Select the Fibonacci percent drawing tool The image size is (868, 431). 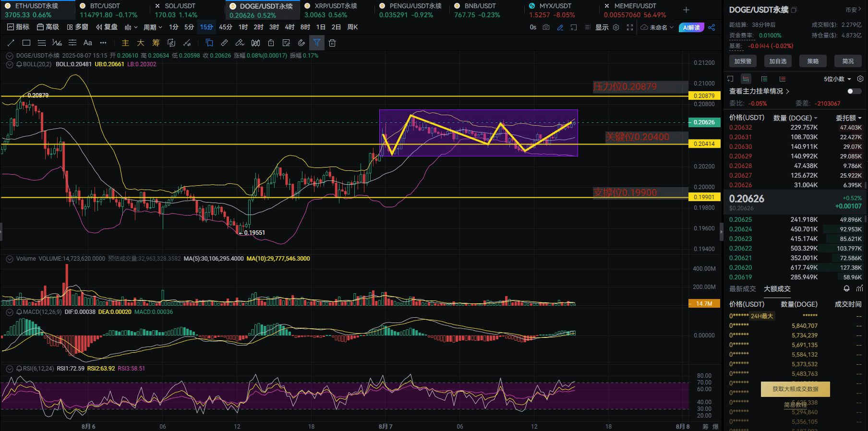coord(57,43)
